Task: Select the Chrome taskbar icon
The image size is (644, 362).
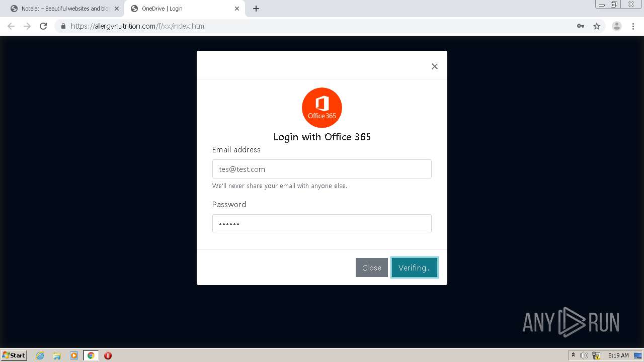Action: [91, 355]
